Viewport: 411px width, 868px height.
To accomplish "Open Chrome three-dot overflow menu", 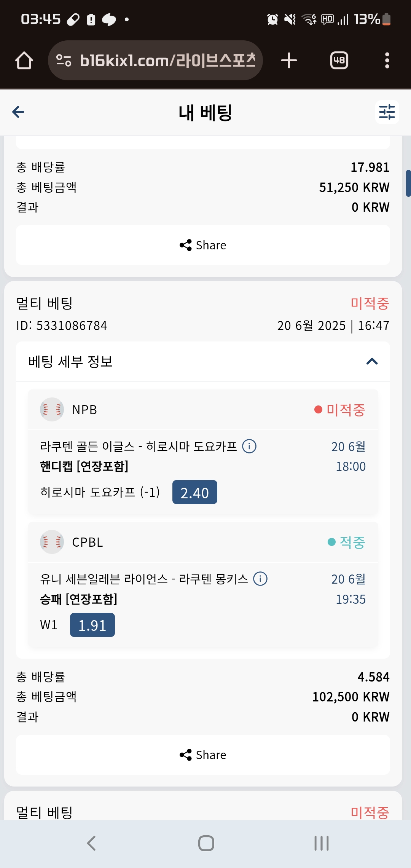I will (387, 61).
